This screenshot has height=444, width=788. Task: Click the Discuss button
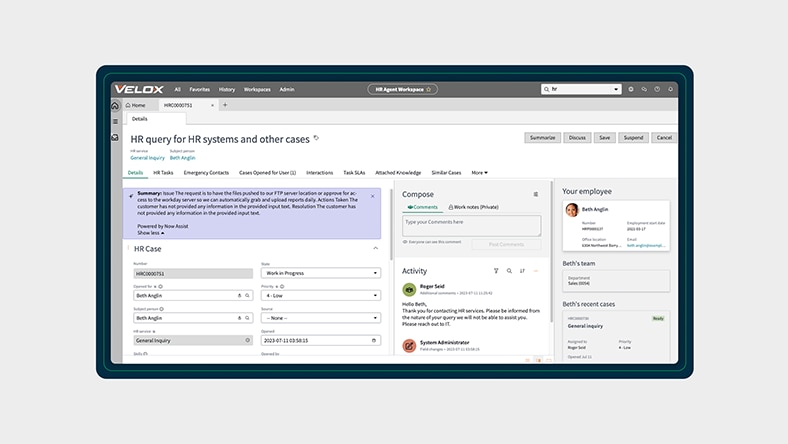click(577, 138)
